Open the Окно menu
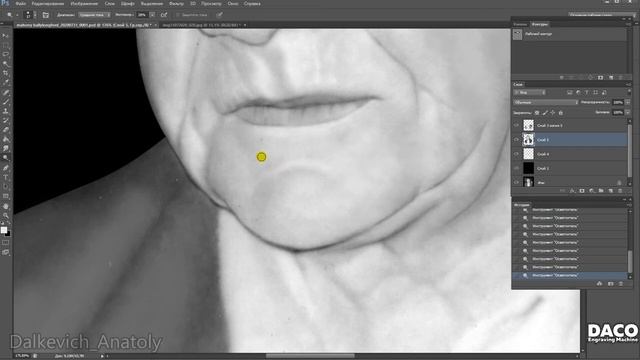This screenshot has height=360, width=640. (233, 3)
